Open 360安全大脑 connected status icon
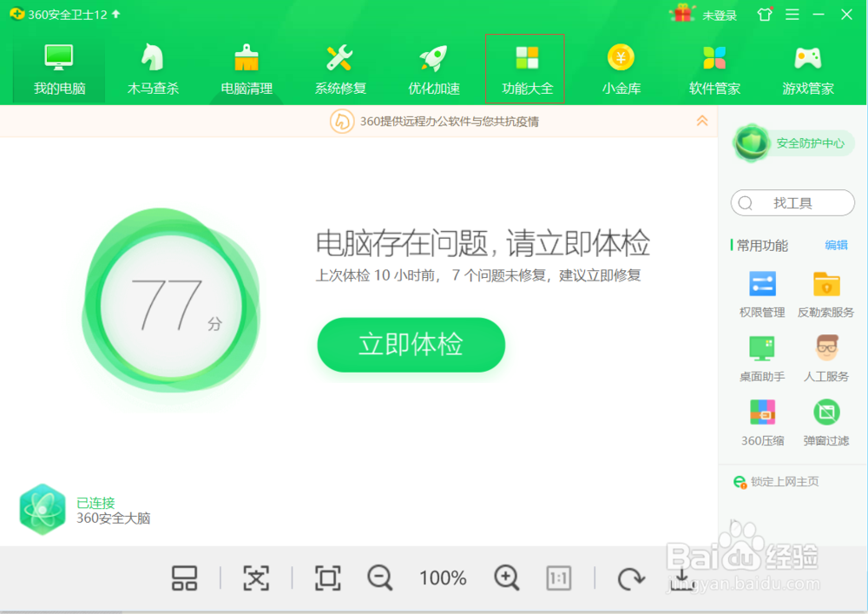 (42, 510)
